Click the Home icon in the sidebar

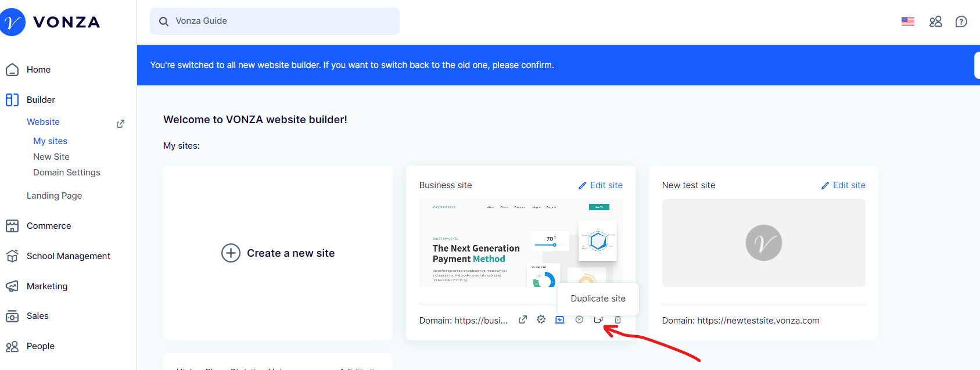[x=12, y=70]
